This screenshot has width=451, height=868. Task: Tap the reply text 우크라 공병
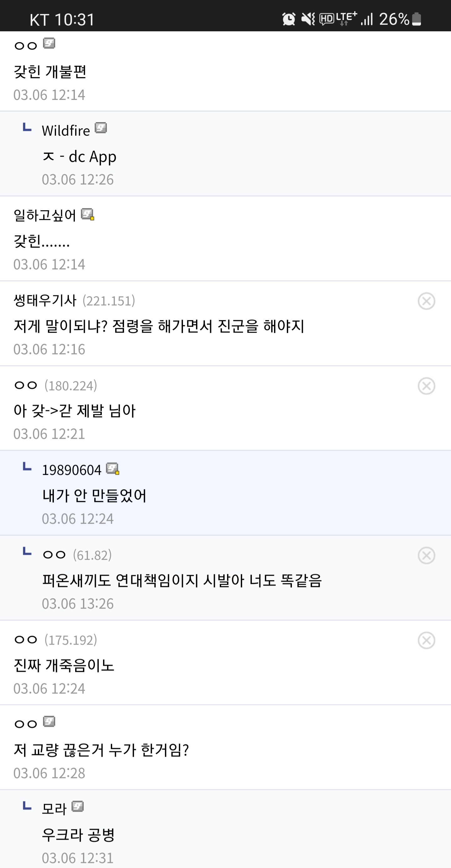point(78,835)
